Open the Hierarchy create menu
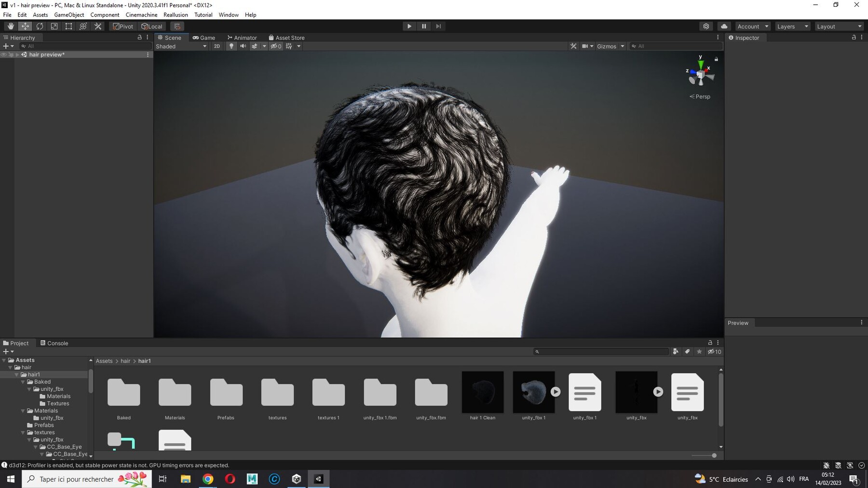This screenshot has height=488, width=868. (x=8, y=46)
